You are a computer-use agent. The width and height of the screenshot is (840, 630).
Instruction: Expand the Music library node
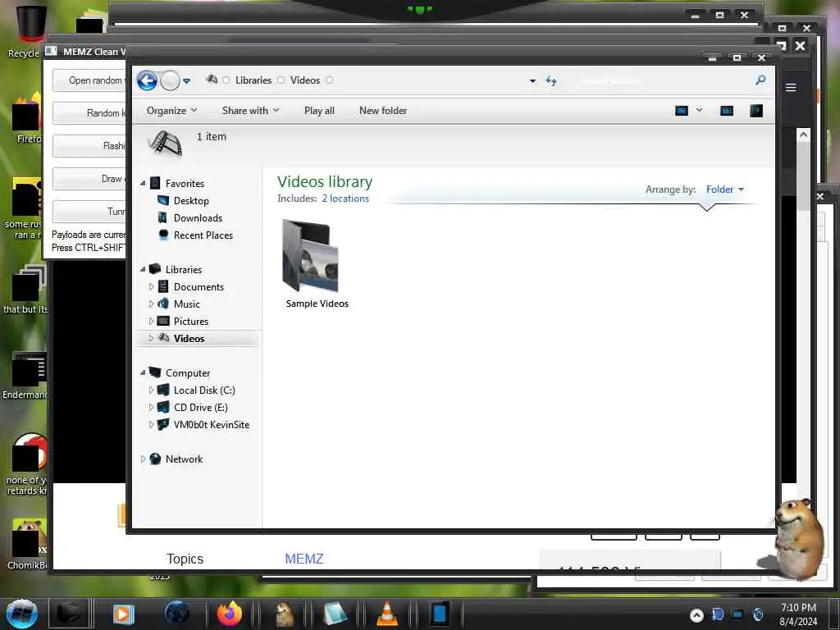[151, 304]
